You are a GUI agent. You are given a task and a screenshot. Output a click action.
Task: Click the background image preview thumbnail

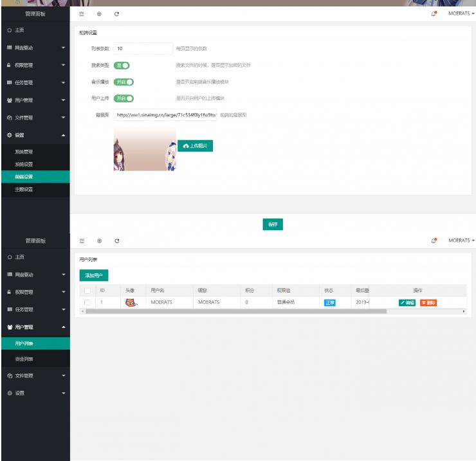[145, 150]
